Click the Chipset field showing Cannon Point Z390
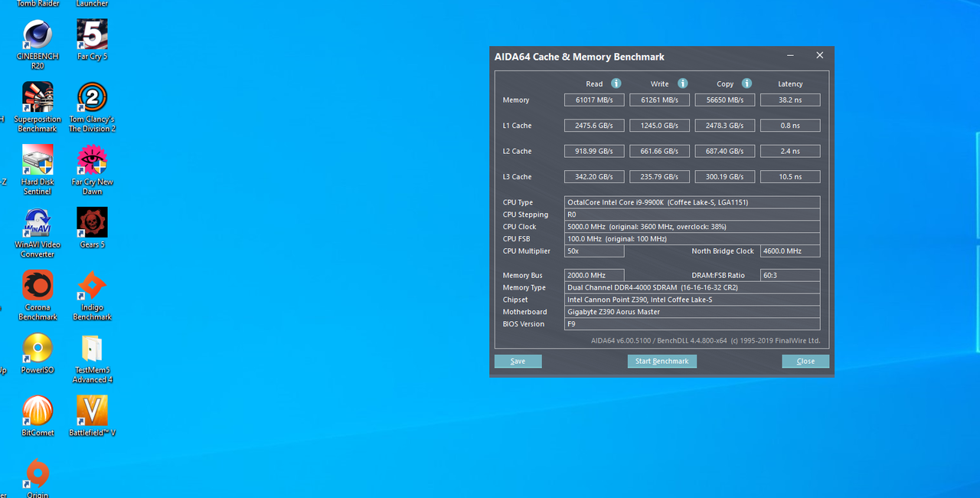Viewport: 980px width, 498px height. (692, 300)
